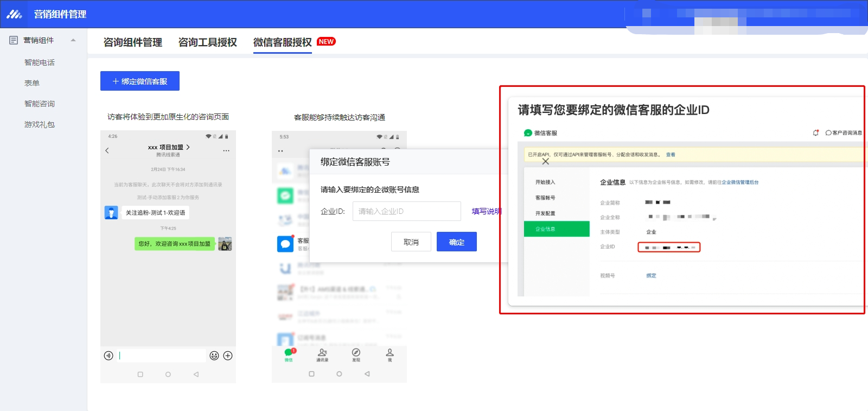868x411 pixels.
Task: Select 开始接入 in the help image menu
Action: tap(545, 182)
